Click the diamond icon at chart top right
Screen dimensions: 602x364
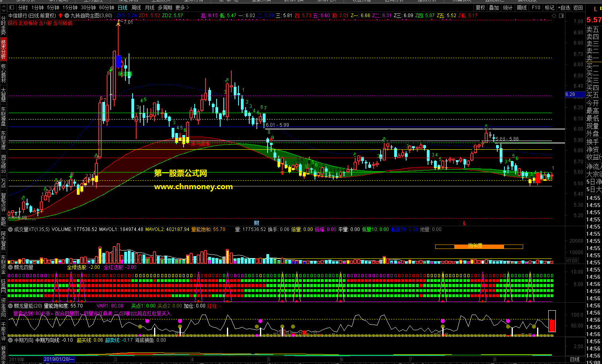554,16
